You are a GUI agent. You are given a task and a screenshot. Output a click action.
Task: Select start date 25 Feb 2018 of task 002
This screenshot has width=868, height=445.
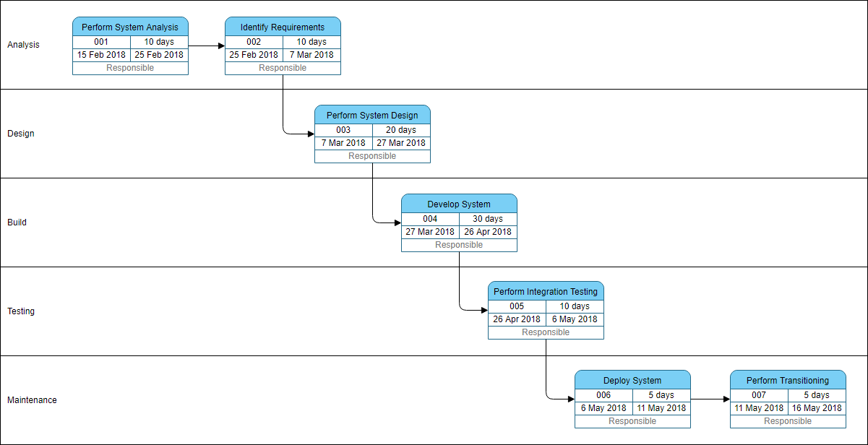pos(254,55)
